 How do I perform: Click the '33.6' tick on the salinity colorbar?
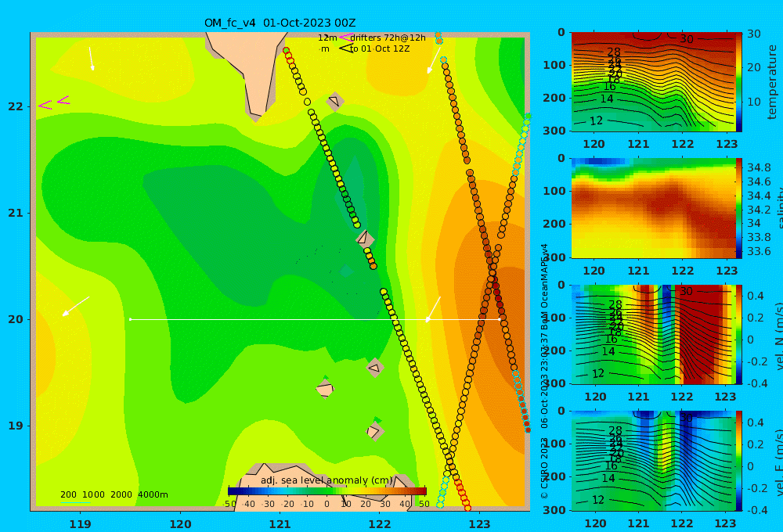click(x=759, y=251)
